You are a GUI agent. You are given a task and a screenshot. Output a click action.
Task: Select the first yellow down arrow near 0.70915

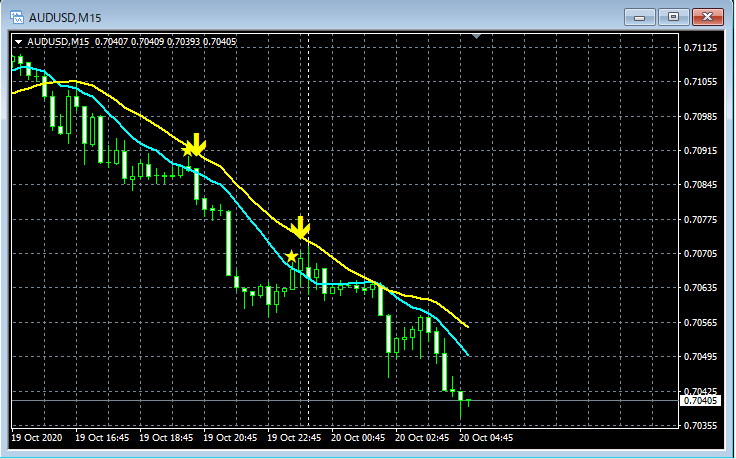click(x=198, y=144)
